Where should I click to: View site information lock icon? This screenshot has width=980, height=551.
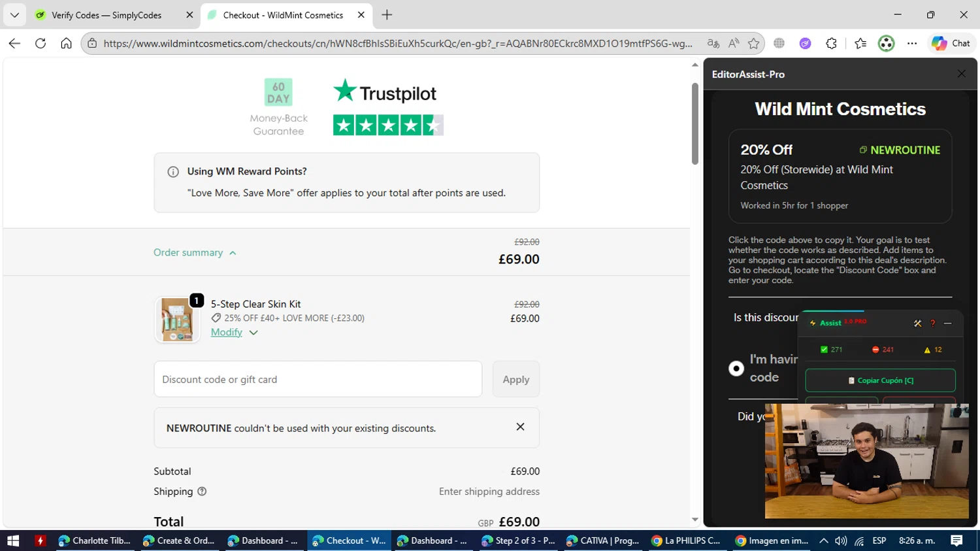[92, 43]
